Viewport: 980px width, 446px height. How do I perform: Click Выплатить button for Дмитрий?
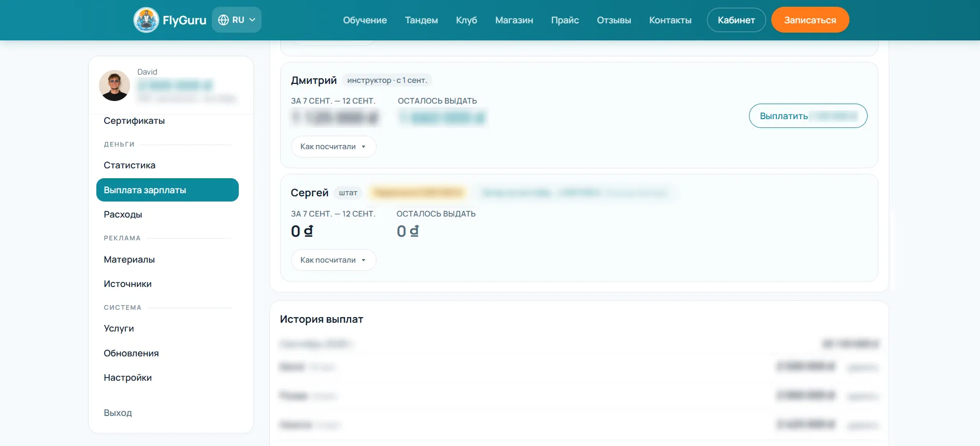[808, 116]
